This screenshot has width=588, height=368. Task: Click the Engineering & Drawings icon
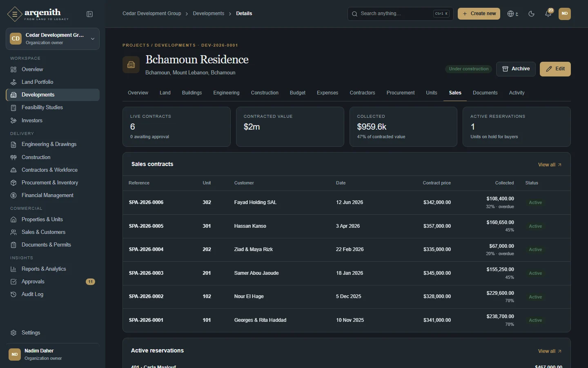point(13,144)
